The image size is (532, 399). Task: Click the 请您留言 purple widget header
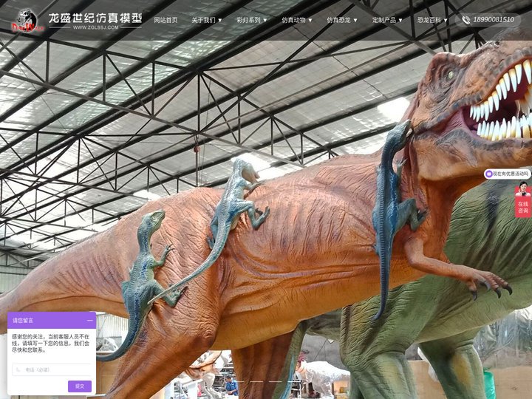pyautogui.click(x=44, y=321)
